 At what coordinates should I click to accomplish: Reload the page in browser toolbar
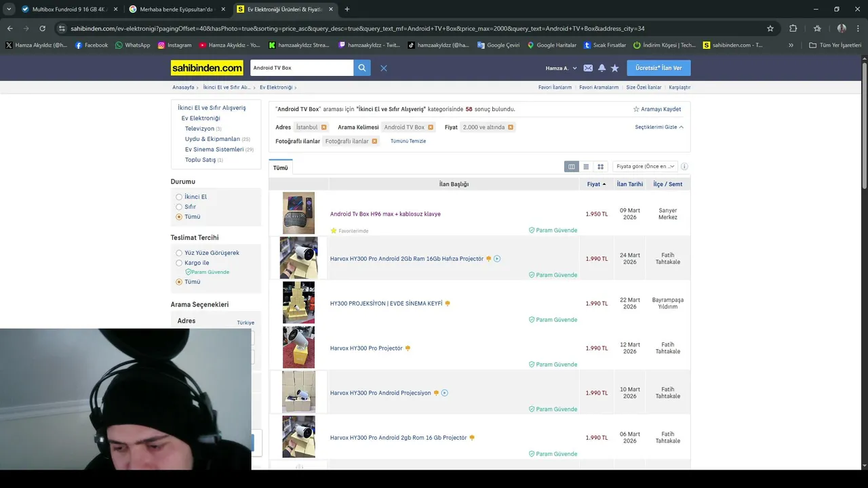point(42,28)
